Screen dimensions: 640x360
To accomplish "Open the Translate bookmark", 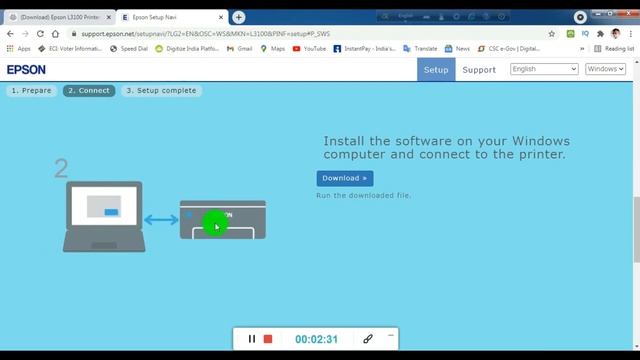I will 420,49.
